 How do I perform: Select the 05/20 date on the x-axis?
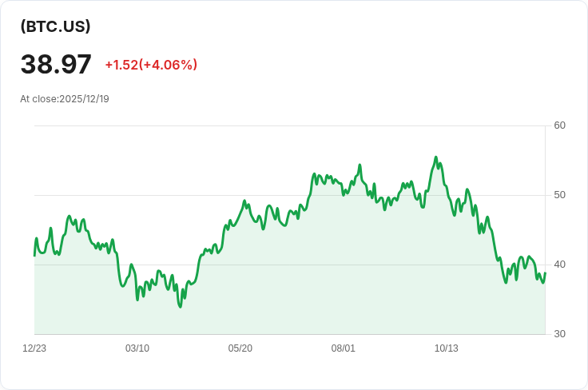(x=240, y=348)
